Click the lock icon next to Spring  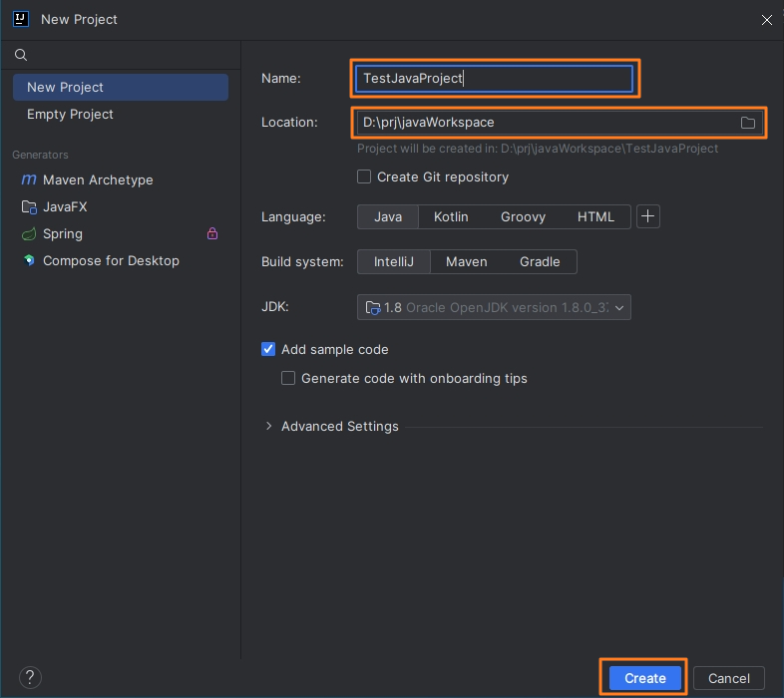click(x=212, y=233)
